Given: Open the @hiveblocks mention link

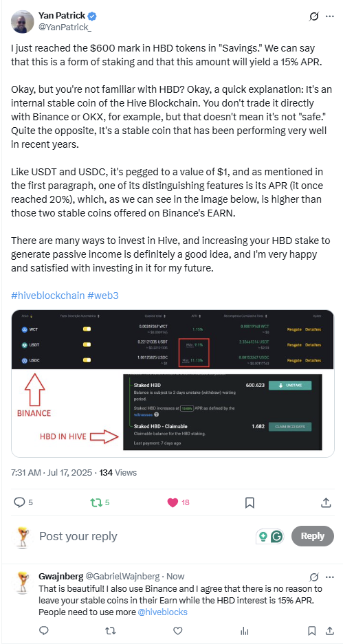Looking at the screenshot, I should click(162, 612).
